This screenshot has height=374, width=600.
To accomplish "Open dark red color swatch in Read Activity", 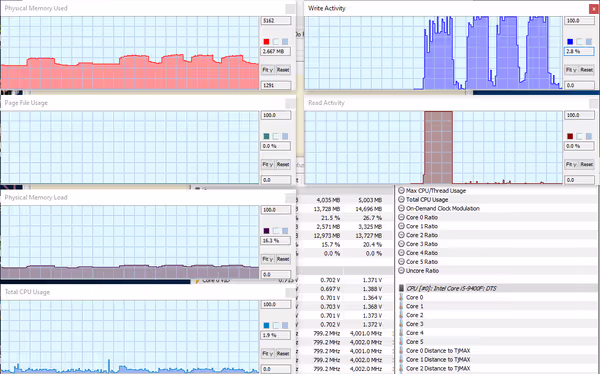I will (x=570, y=136).
